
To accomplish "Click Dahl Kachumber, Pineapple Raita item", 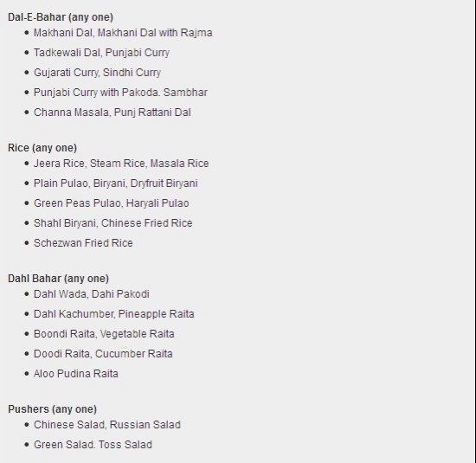I will [114, 314].
